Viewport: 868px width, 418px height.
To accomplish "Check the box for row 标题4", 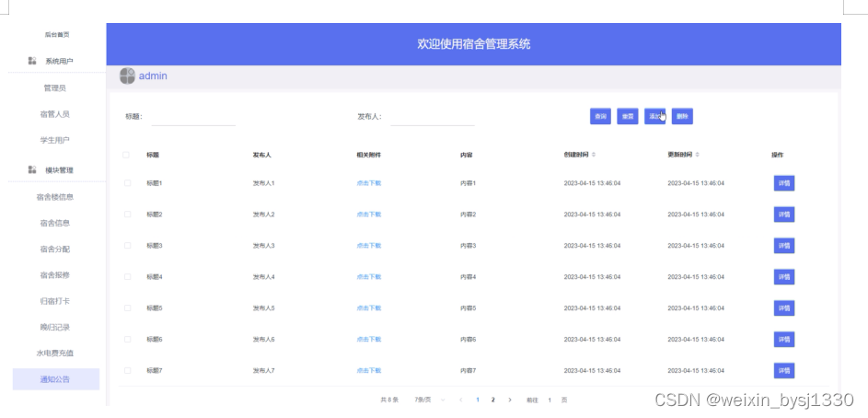I will tap(127, 276).
